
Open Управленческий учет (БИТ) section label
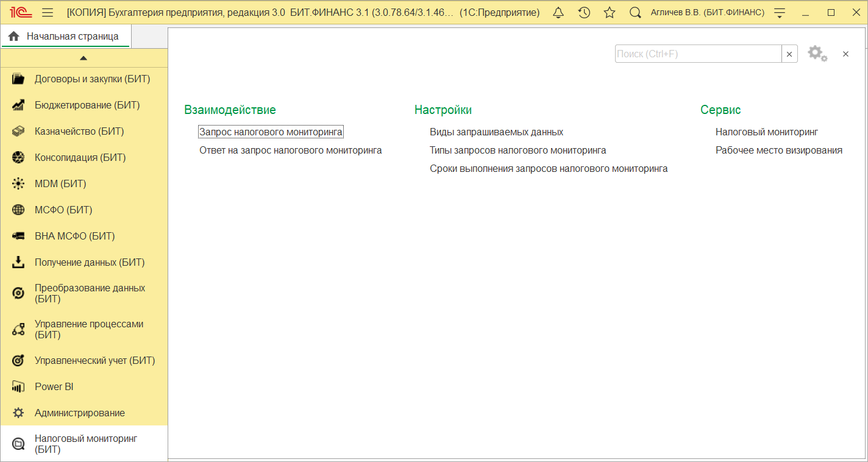[x=95, y=360]
